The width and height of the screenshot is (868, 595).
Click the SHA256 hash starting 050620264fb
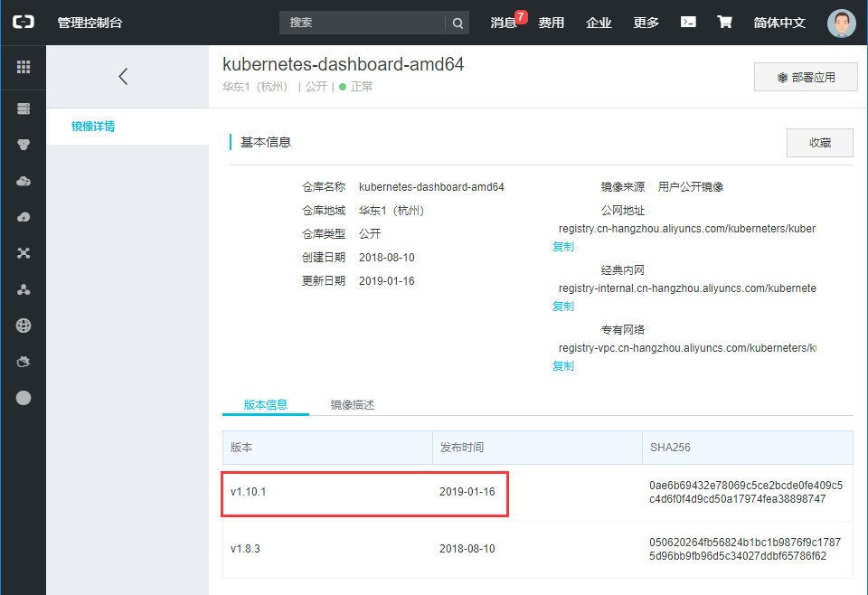click(745, 549)
